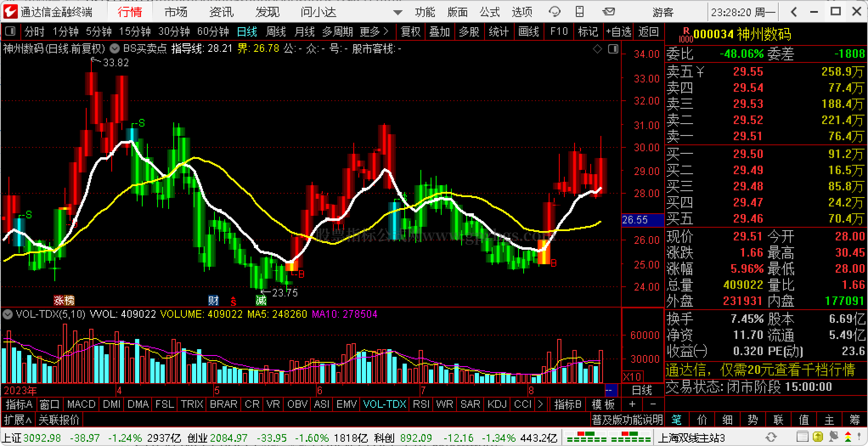This screenshot has height=446, width=868.
Task: Click the ¥ symbol next to 卖五
Action: (700, 72)
